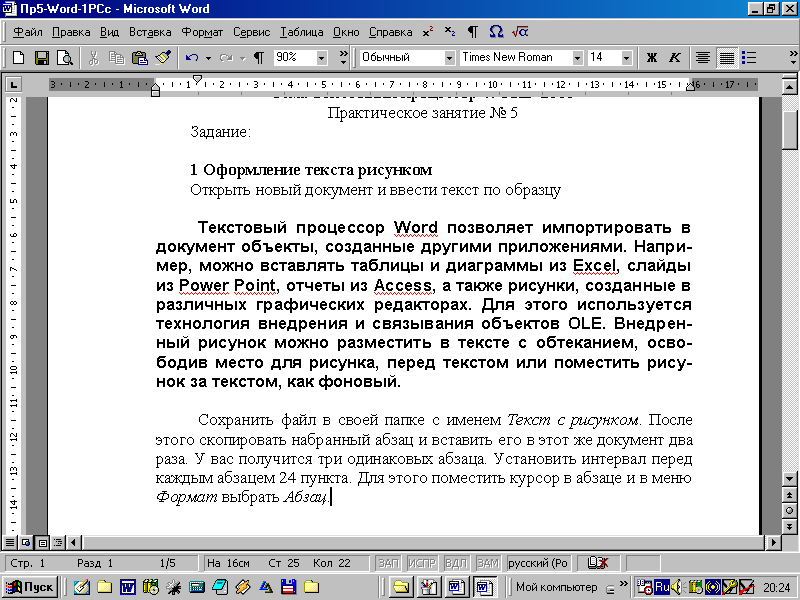Open the Правка menu
Screen dimensions: 800x600
(71, 32)
